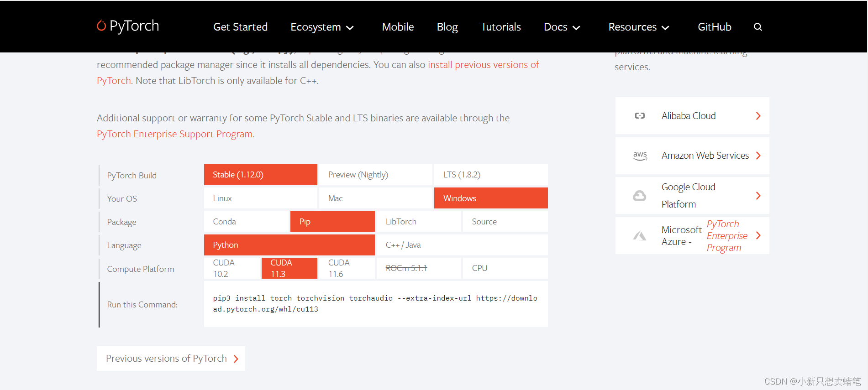The height and width of the screenshot is (390, 868).
Task: Click the Microsoft Azure text
Action: (681, 236)
